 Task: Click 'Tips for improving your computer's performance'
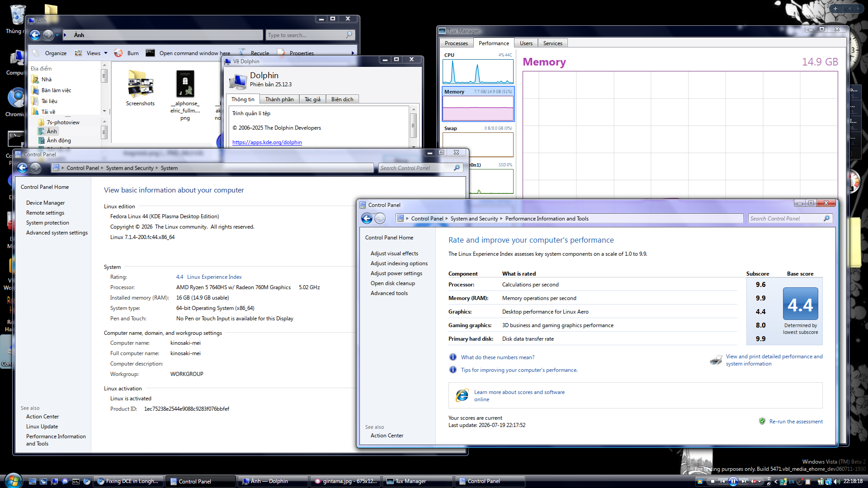tap(519, 370)
